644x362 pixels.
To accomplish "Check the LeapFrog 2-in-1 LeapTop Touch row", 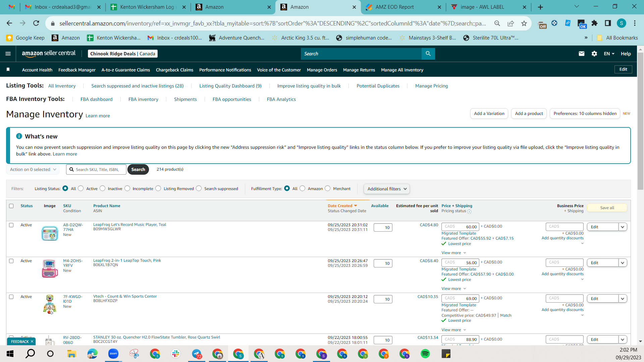I will pyautogui.click(x=11, y=261).
